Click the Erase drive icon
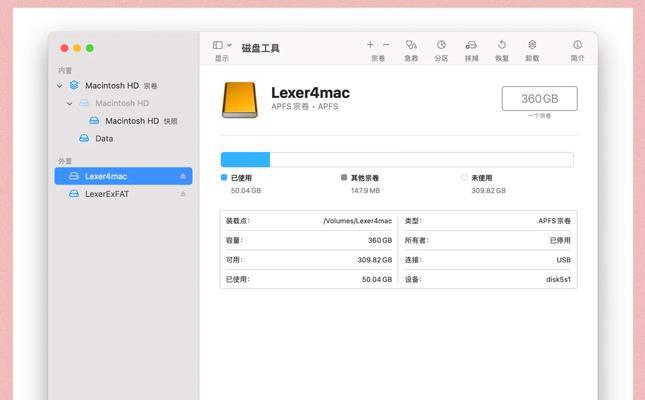 (x=471, y=44)
